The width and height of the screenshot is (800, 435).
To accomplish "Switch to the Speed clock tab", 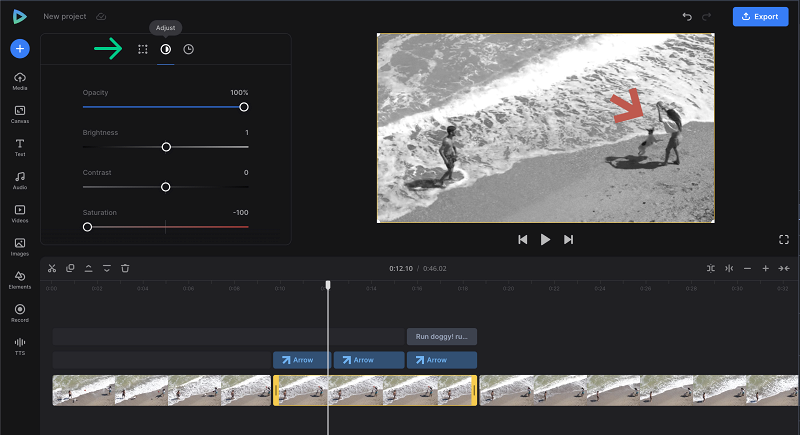I will coord(189,49).
